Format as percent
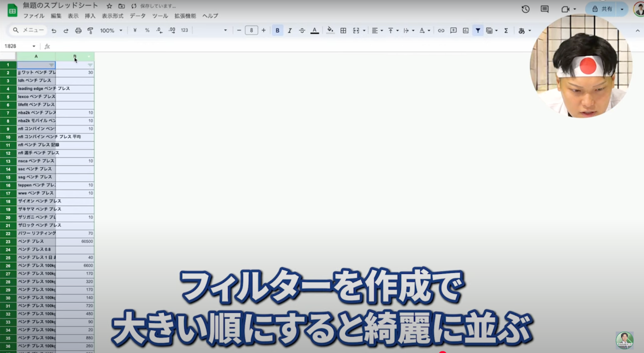Screen dimensions: 644x353 tap(147, 31)
